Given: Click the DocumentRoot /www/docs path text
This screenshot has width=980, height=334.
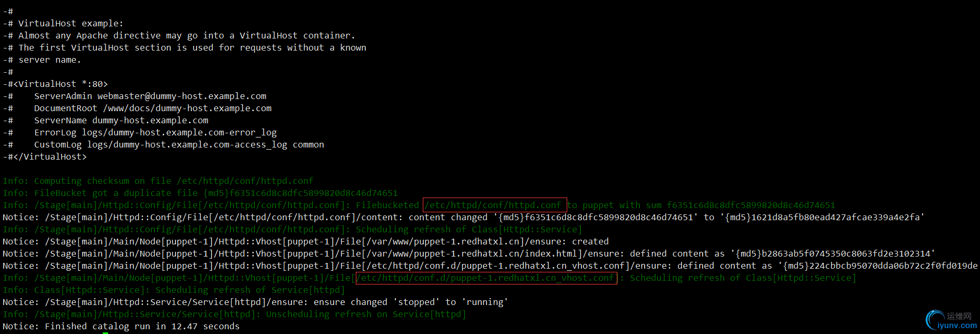Looking at the screenshot, I should (187, 108).
